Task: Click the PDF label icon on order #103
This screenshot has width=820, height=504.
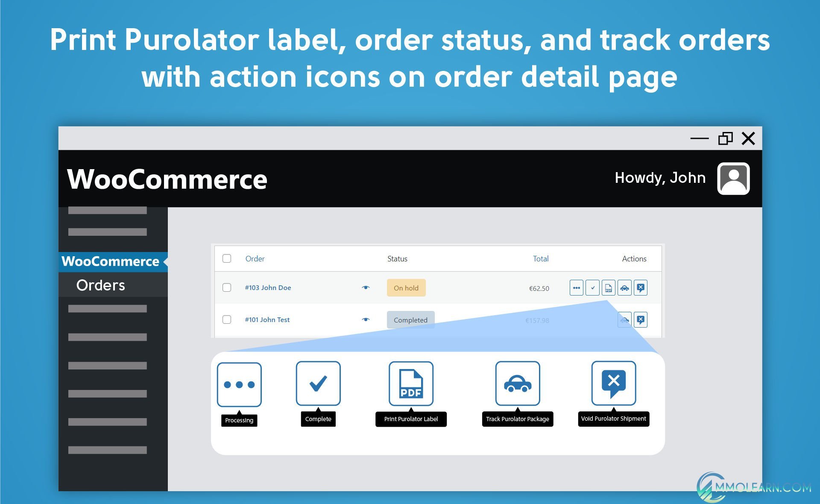Action: coord(607,287)
